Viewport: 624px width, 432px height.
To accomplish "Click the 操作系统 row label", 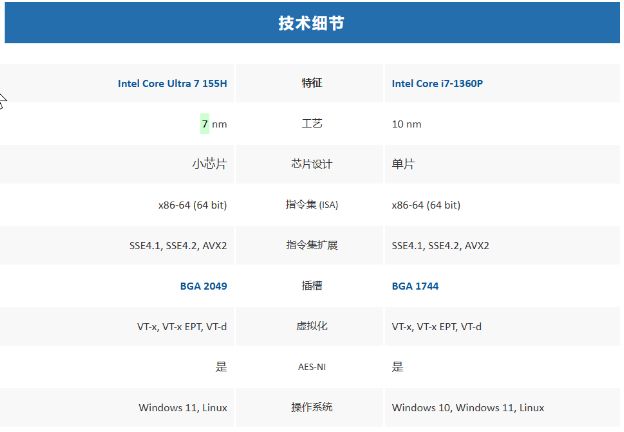I will 312,407.
